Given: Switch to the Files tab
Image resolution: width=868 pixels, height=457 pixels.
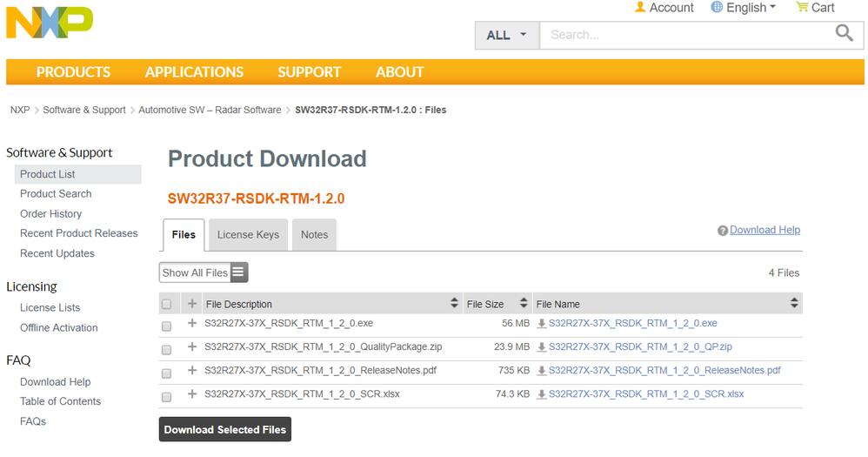Looking at the screenshot, I should [x=184, y=235].
